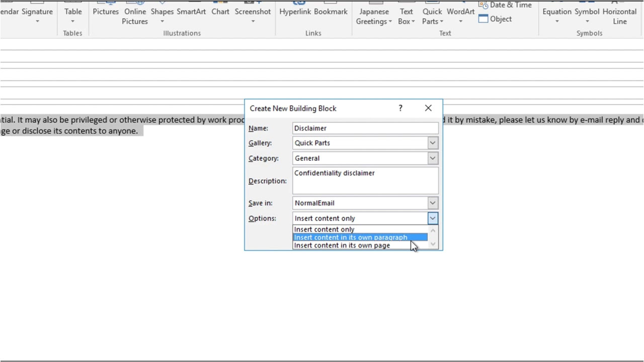The width and height of the screenshot is (644, 362).
Task: Expand the Save in dropdown
Action: coord(432,203)
